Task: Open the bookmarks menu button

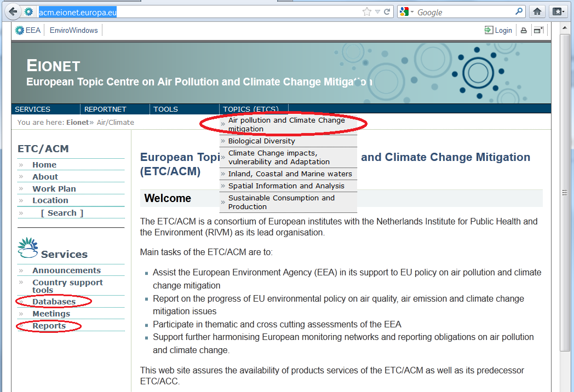Action: click(558, 11)
